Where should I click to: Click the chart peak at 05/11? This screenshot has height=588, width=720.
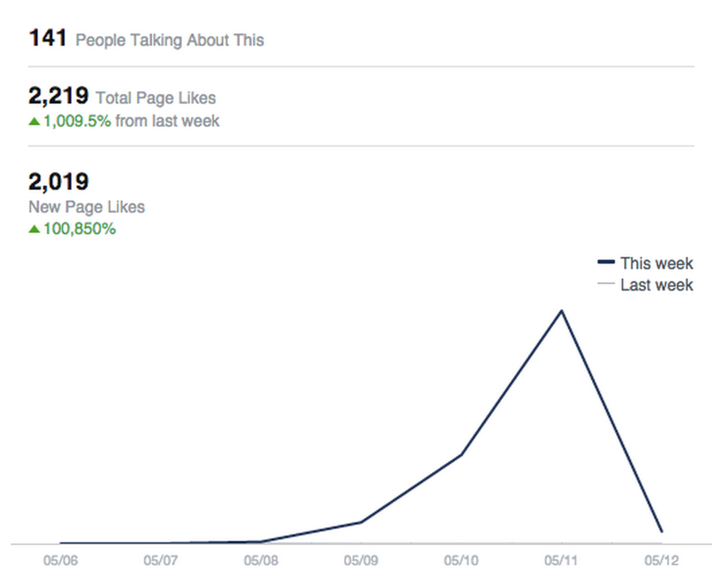(x=561, y=311)
